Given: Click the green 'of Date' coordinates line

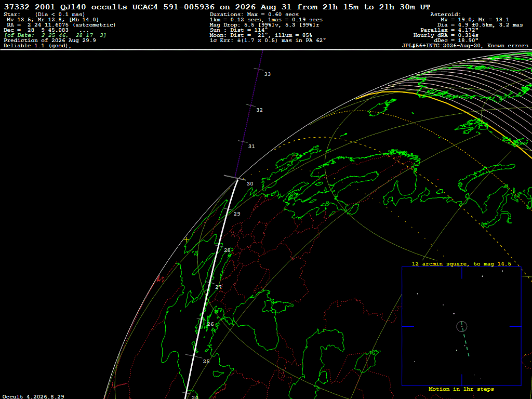Looking at the screenshot, I should click(55, 35).
